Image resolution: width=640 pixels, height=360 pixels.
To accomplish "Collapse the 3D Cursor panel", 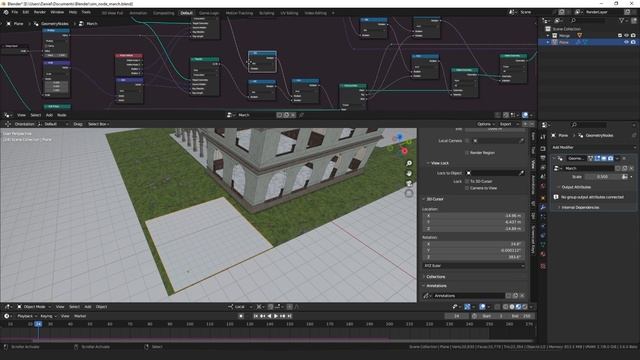I will click(433, 199).
